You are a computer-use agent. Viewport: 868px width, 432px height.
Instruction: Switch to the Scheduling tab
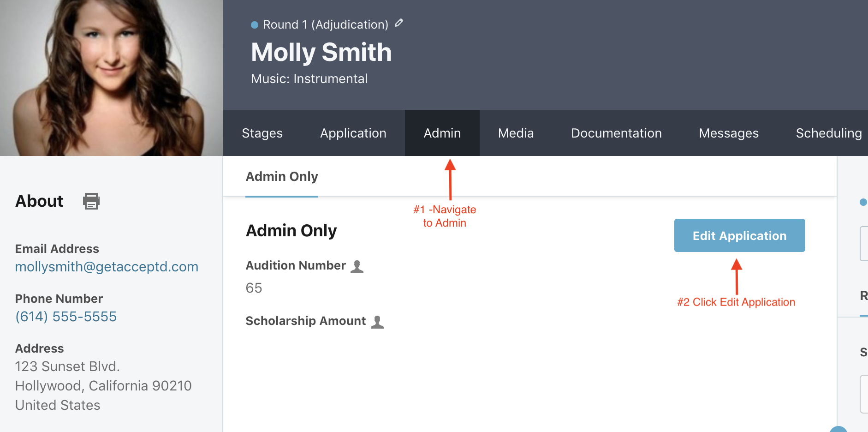(828, 133)
